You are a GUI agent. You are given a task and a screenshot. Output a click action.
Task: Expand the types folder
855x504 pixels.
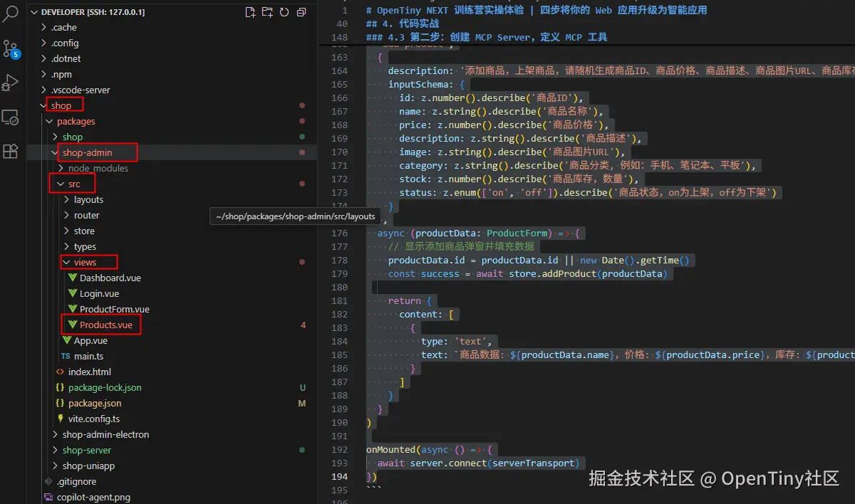(67, 246)
